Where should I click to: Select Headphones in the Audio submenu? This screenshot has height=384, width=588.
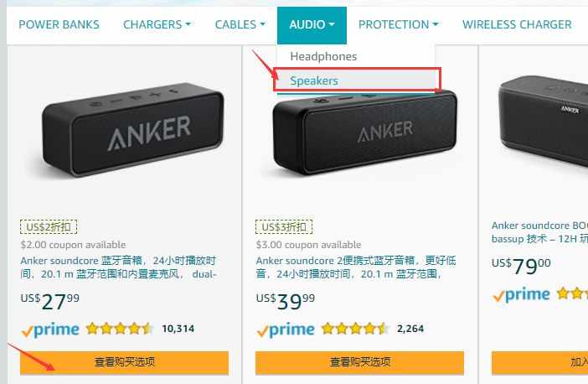click(x=323, y=57)
